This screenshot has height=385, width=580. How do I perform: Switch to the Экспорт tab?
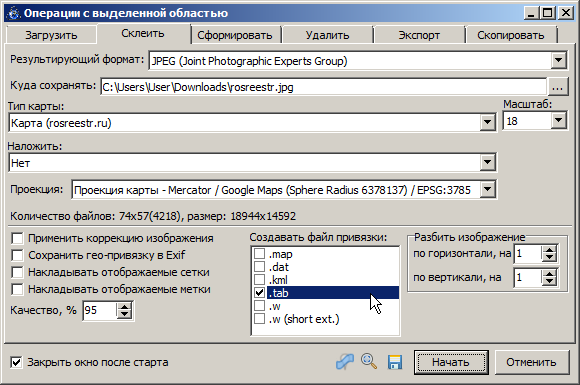[x=419, y=35]
